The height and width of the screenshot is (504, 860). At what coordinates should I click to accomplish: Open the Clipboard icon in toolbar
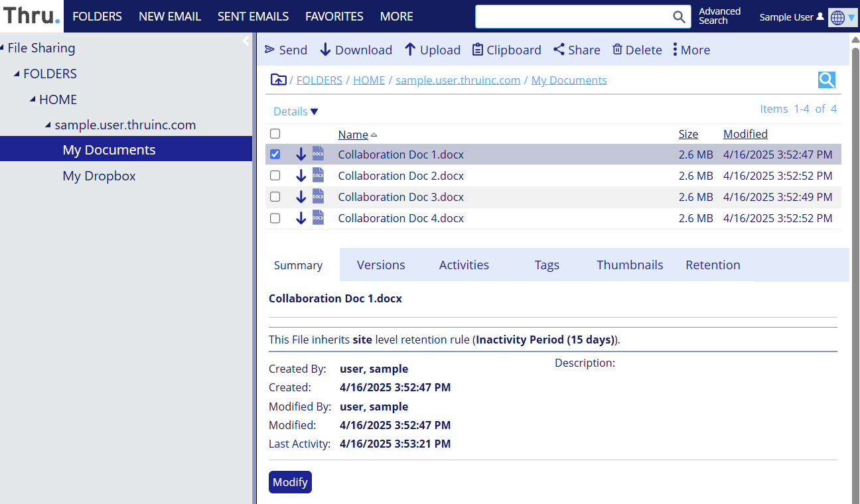pos(478,50)
